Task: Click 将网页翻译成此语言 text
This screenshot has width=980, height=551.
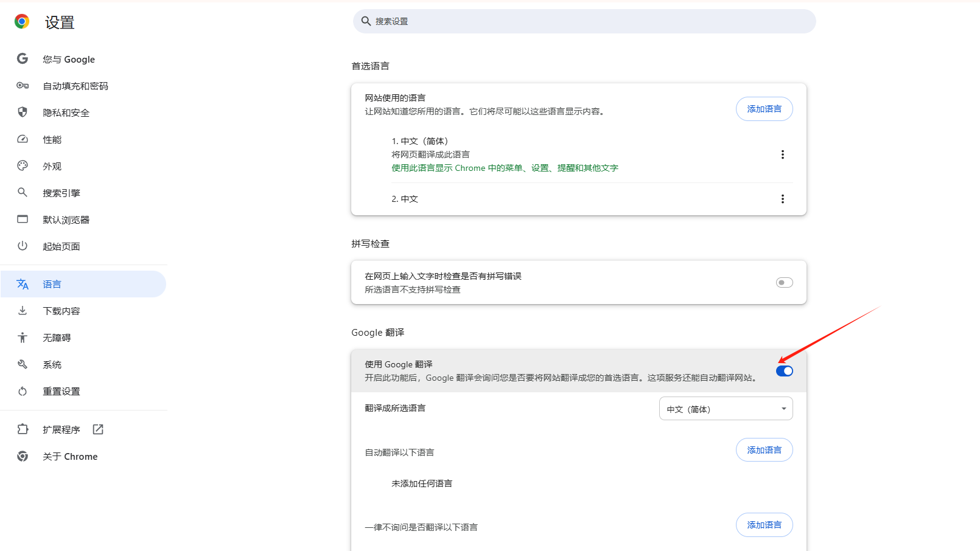Action: 431,154
